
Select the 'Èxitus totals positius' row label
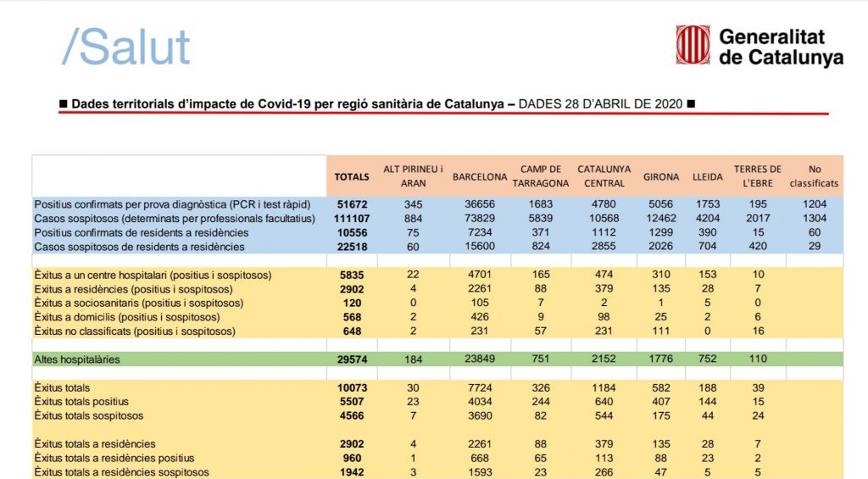(81, 402)
